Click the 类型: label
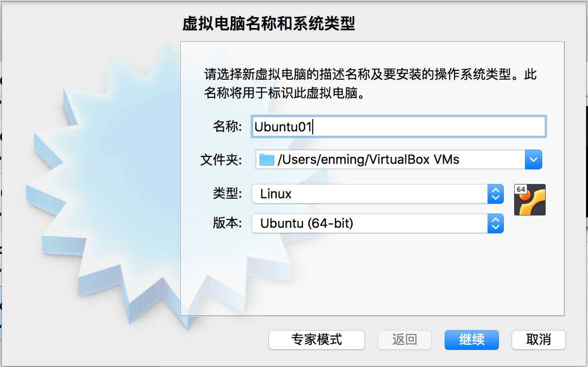588x367 pixels. 228,194
